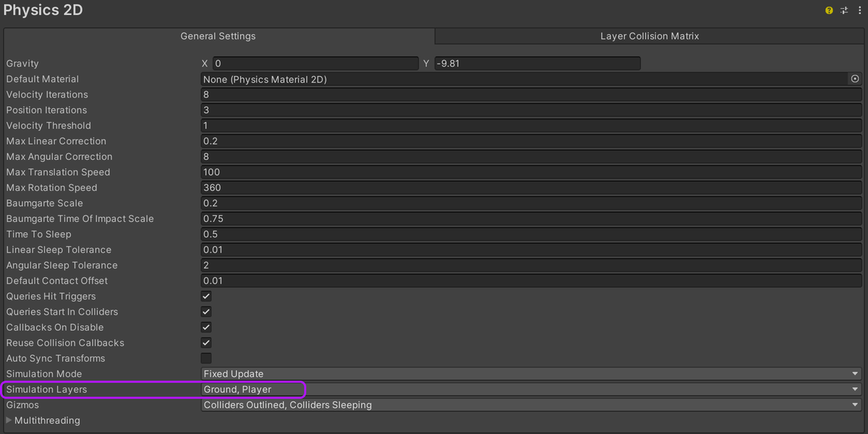
Task: Expand the Multithreading section
Action: pyautogui.click(x=9, y=420)
